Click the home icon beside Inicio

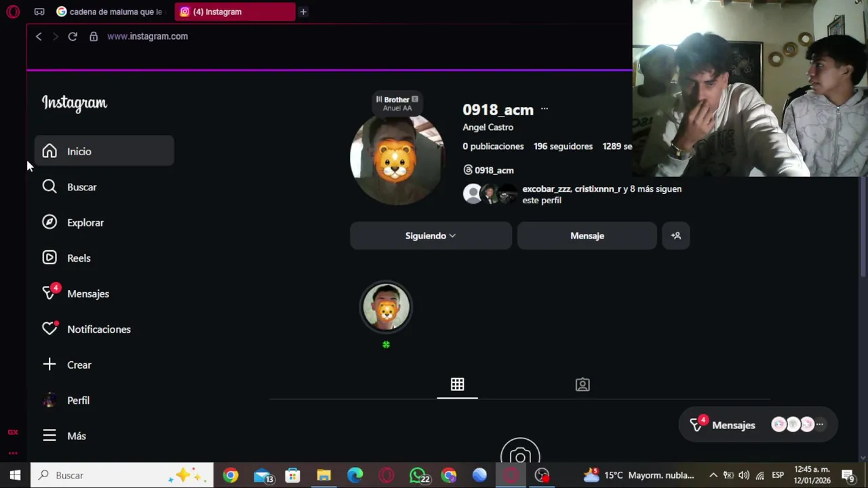(x=50, y=151)
